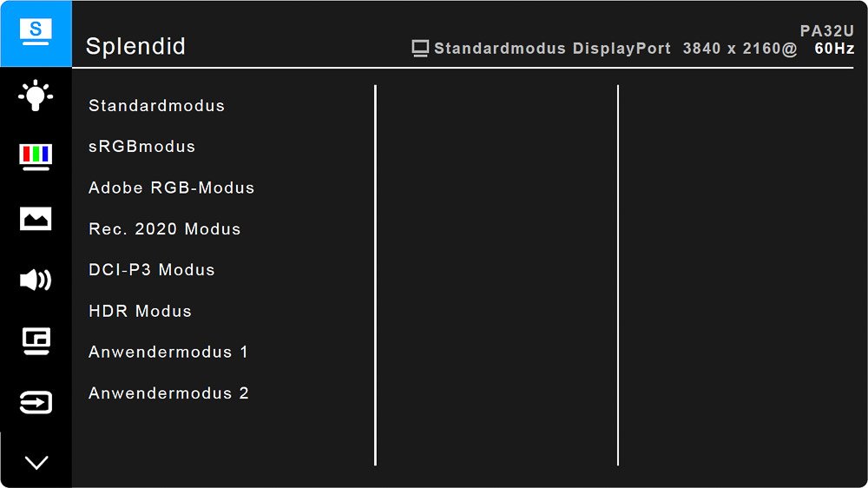Expand more menus with down chevron
868x488 pixels.
tap(36, 463)
